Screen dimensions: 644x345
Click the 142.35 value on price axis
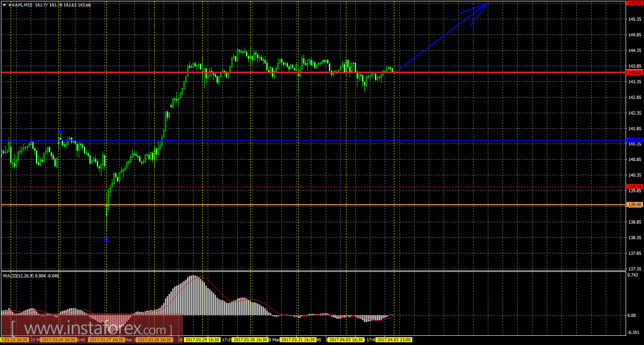click(x=635, y=113)
